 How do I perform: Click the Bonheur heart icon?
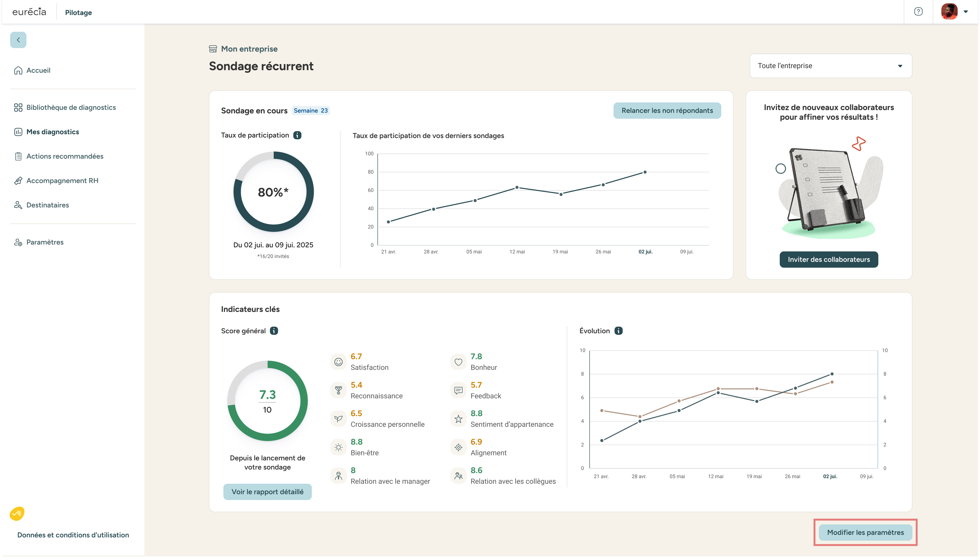point(458,362)
